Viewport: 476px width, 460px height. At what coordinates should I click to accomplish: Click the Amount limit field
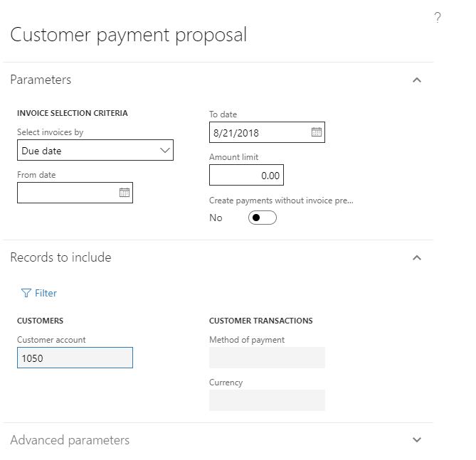(246, 175)
